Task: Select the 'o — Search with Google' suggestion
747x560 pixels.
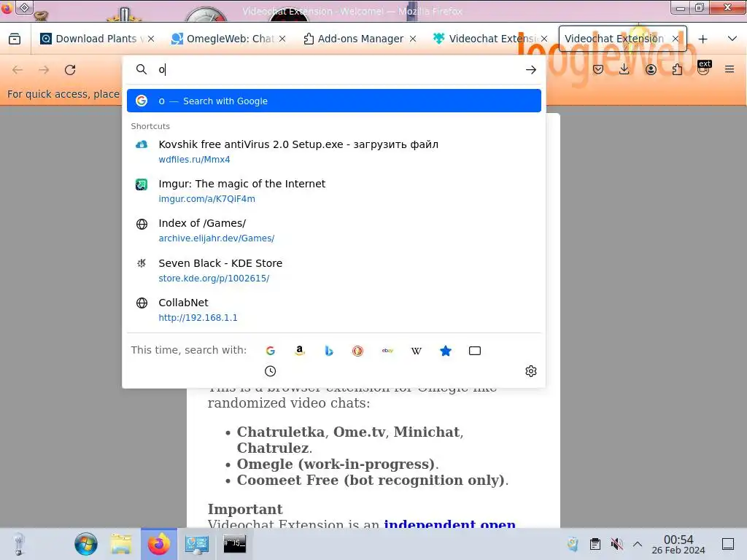Action: coord(334,101)
